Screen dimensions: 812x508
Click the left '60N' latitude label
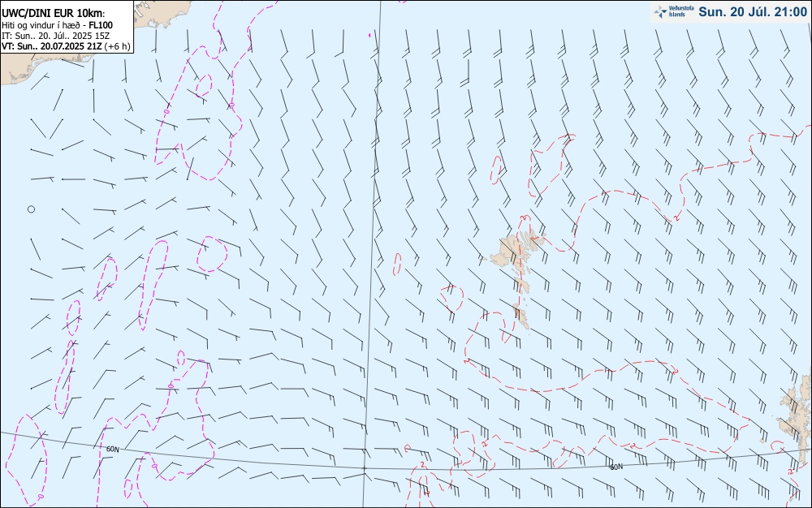112,450
